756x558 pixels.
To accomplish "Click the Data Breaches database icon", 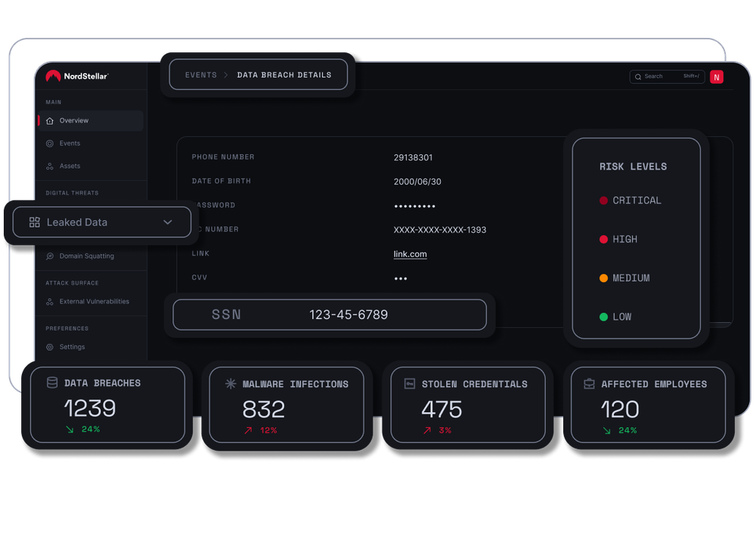I will coord(52,383).
